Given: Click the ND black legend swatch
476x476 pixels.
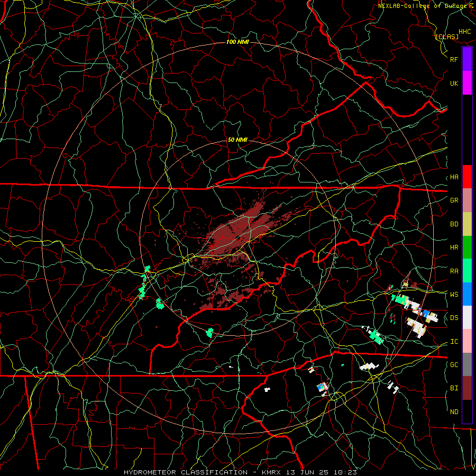Looking at the screenshot, I should [x=467, y=411].
